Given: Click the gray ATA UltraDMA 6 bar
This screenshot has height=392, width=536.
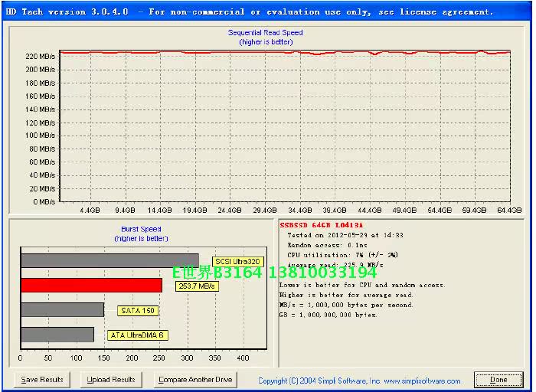Looking at the screenshot, I should point(57,335).
